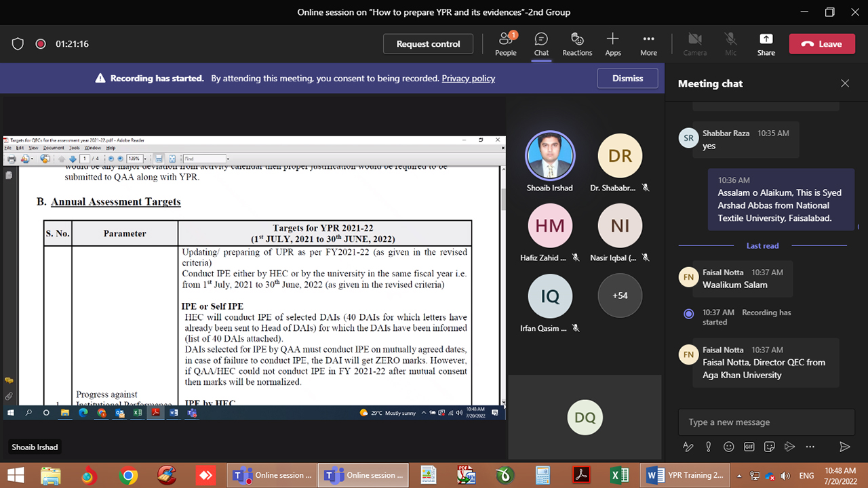The width and height of the screenshot is (868, 488).
Task: Open the People participants panel
Action: (x=505, y=44)
